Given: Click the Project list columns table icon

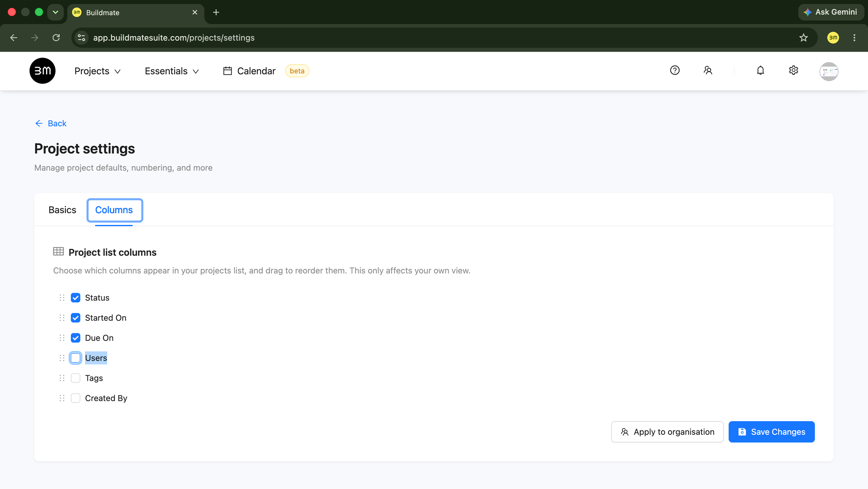Looking at the screenshot, I should [58, 251].
